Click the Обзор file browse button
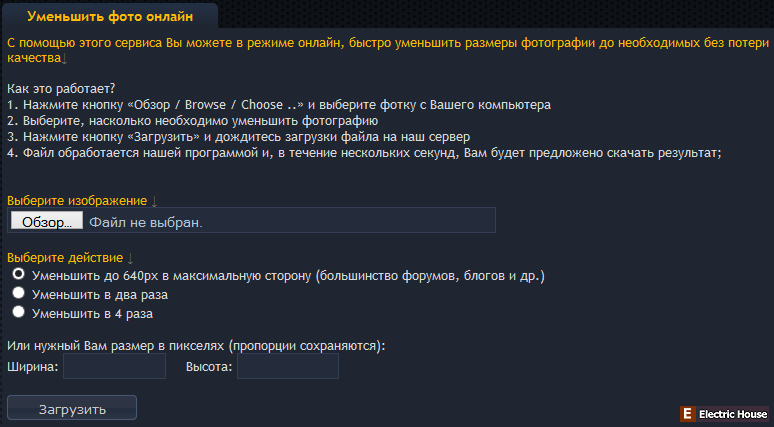 (47, 221)
